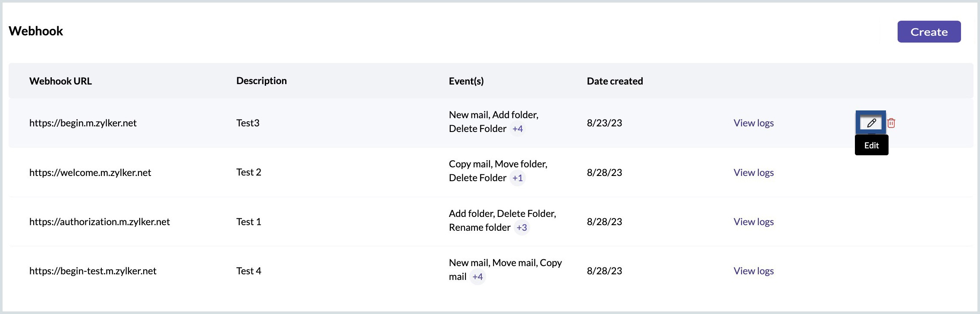980x314 pixels.
Task: Open View logs for begin-test.m.zylker.net
Action: click(754, 271)
